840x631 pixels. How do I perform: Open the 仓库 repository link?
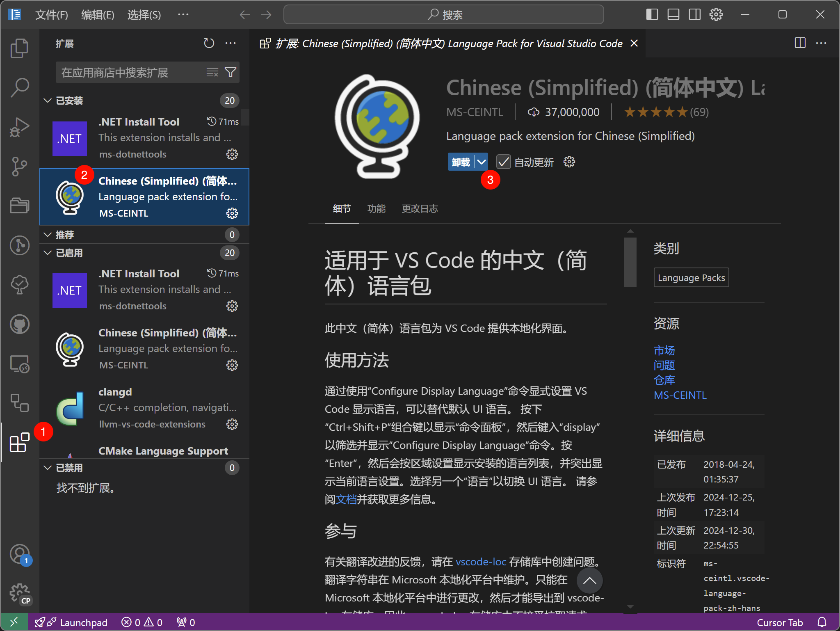coord(664,380)
